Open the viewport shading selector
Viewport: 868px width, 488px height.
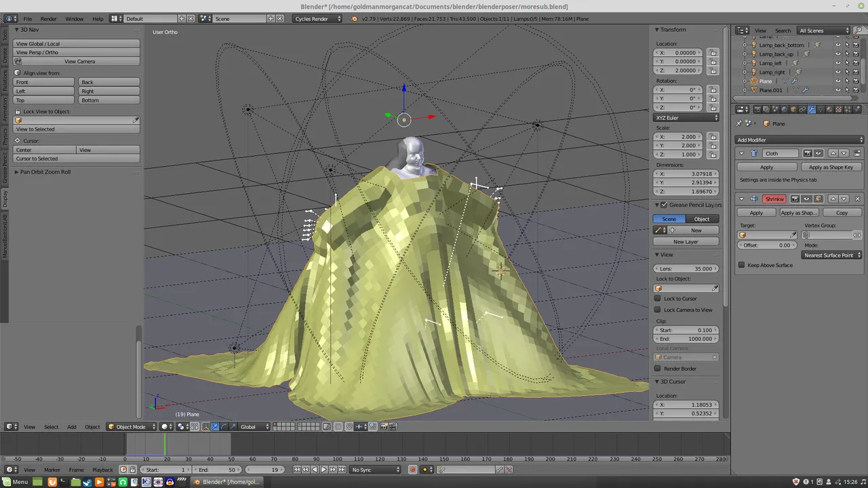point(166,427)
